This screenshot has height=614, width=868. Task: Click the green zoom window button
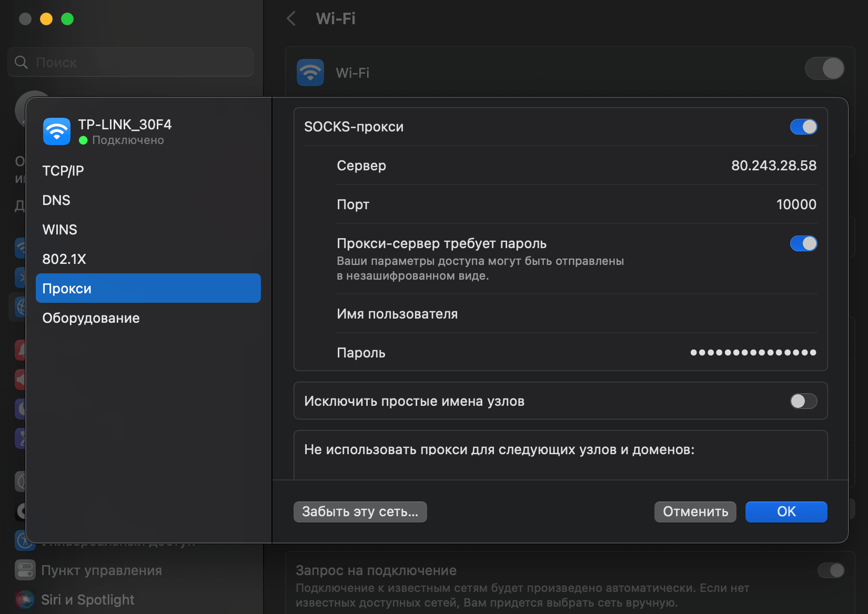coord(67,19)
